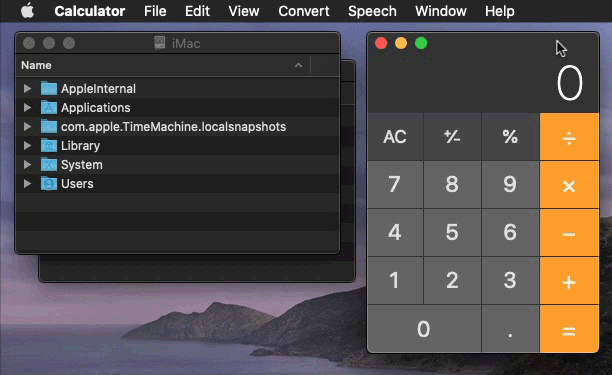Image resolution: width=612 pixels, height=375 pixels.
Task: Click calculator digit 3
Action: 510,281
